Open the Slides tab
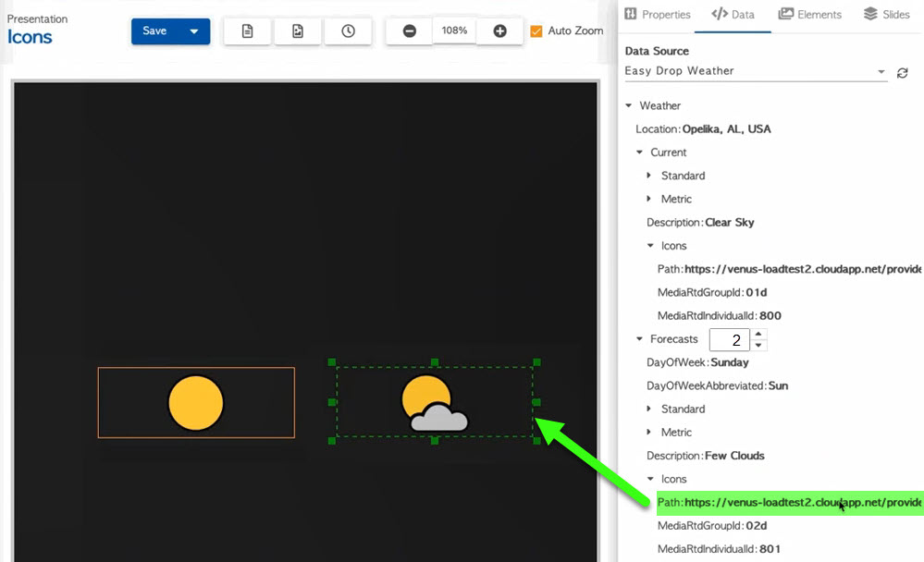The height and width of the screenshot is (562, 924). tap(887, 15)
